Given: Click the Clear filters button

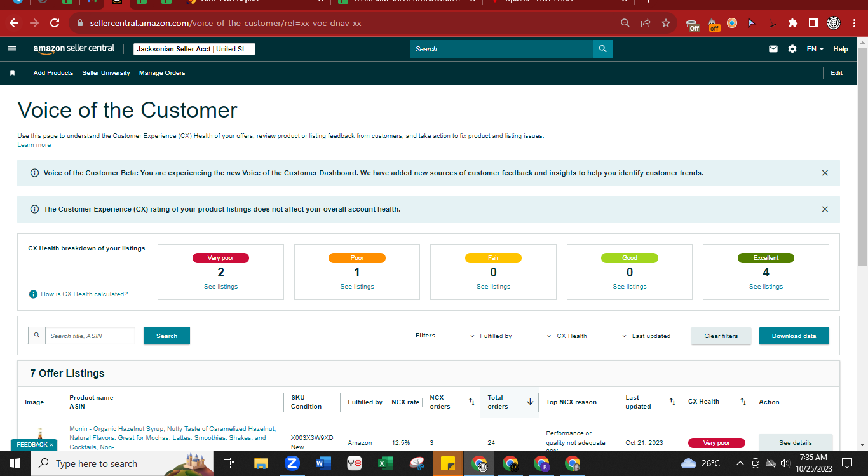Looking at the screenshot, I should pyautogui.click(x=721, y=336).
